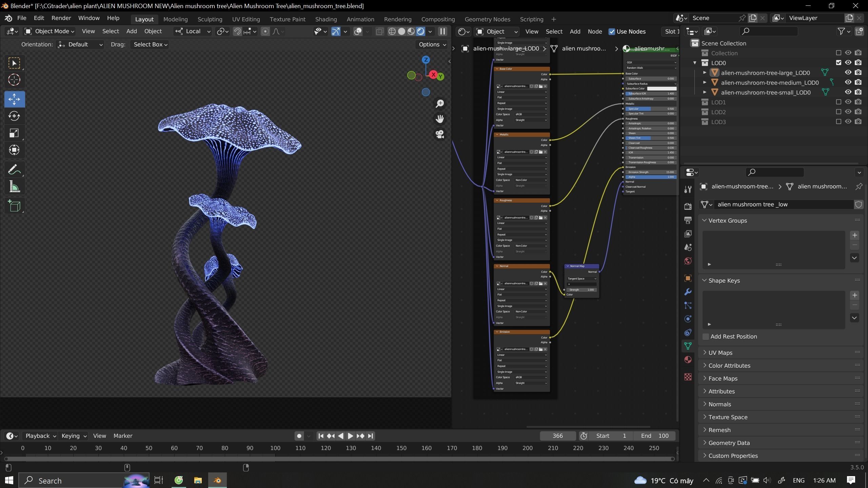Open the Orientation Default dropdown
Viewport: 868px width, 488px height.
80,45
